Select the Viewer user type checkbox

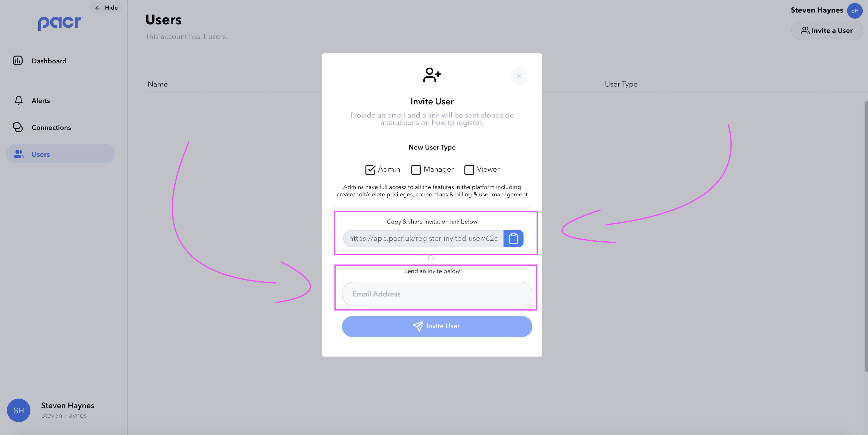(469, 169)
